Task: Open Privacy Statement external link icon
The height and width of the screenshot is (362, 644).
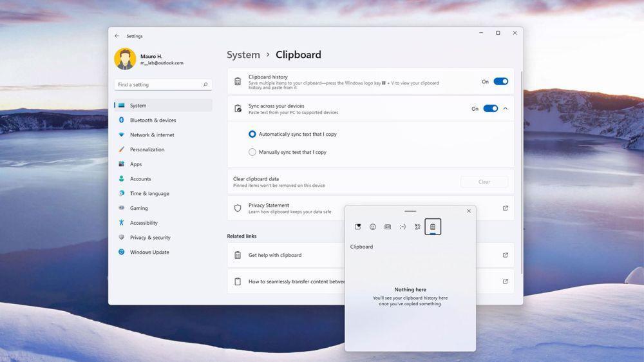Action: pos(505,208)
